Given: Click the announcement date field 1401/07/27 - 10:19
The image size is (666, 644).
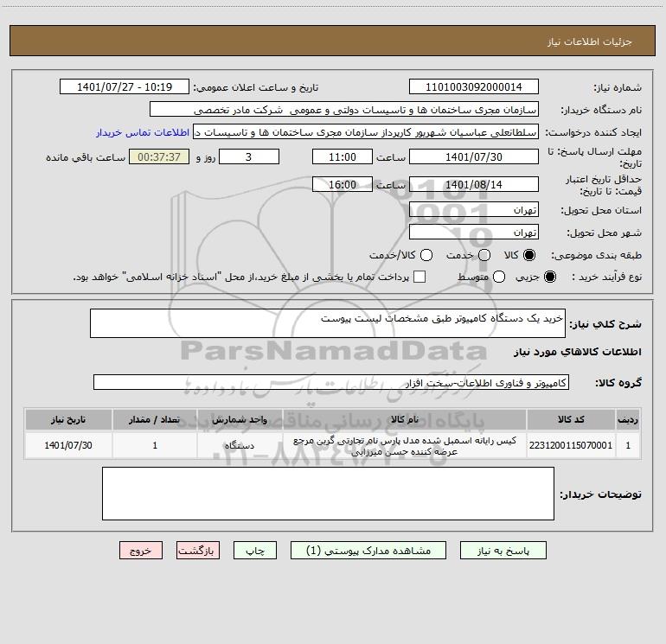Looking at the screenshot, I should (x=125, y=86).
